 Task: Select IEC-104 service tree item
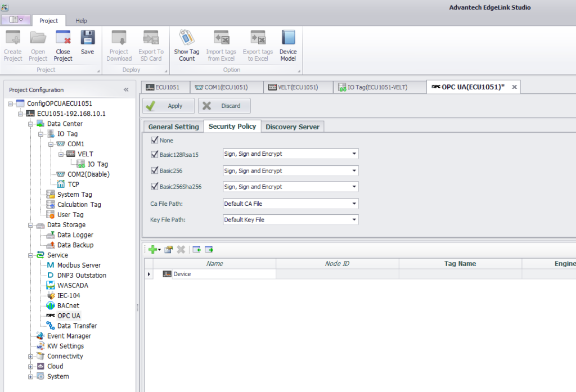coord(68,295)
